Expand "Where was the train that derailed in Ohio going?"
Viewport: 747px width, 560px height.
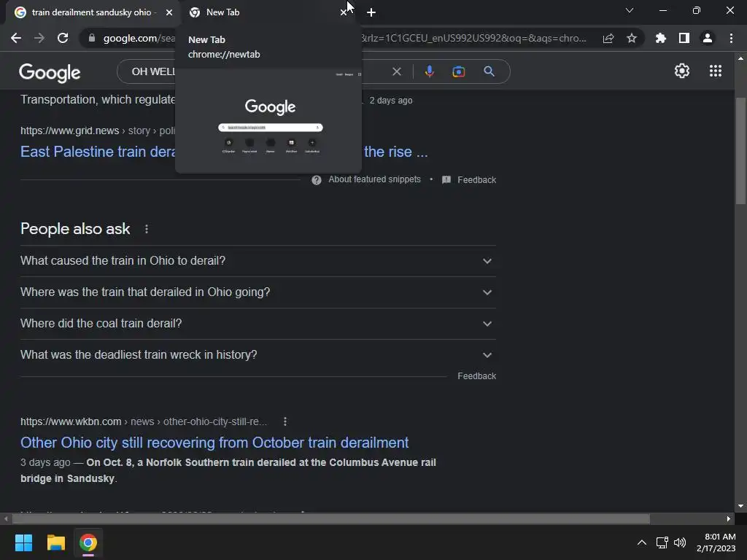coord(258,292)
